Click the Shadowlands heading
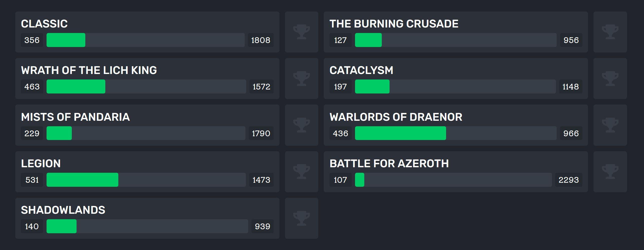 click(63, 210)
